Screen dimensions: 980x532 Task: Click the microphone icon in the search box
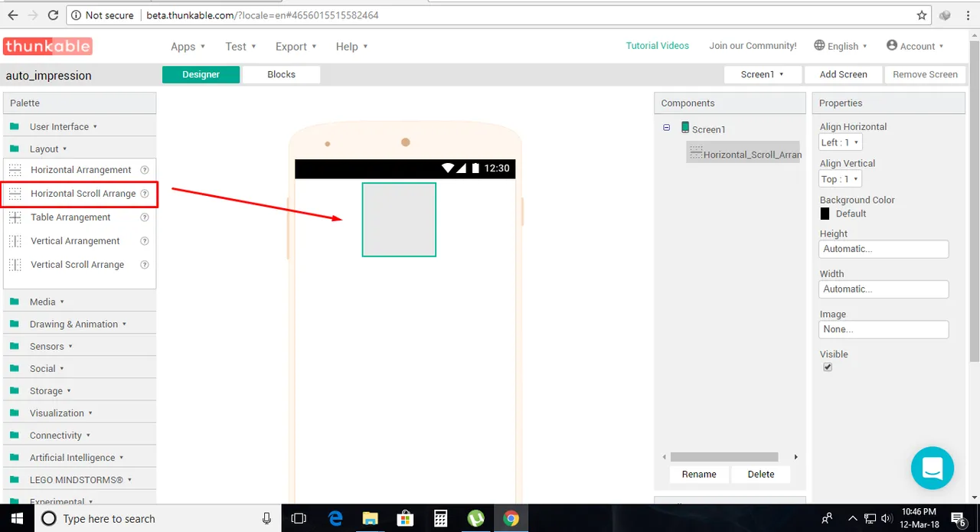point(266,518)
